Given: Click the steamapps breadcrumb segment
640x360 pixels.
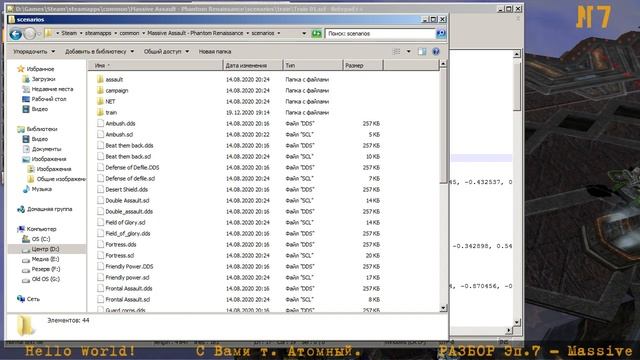Looking at the screenshot, I should [98, 33].
